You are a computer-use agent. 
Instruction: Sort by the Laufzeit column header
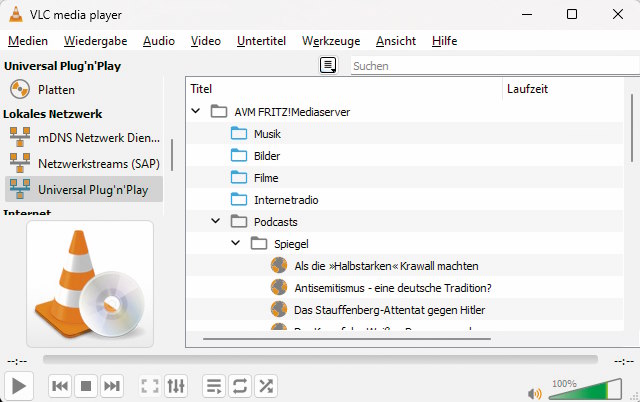pyautogui.click(x=563, y=89)
